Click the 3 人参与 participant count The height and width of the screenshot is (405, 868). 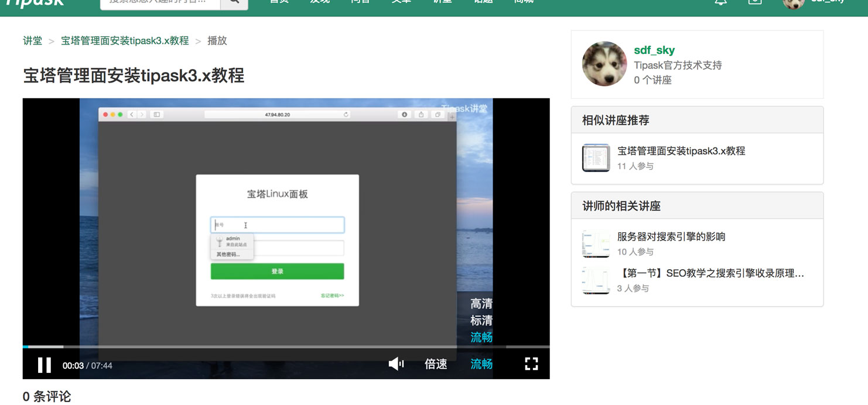click(633, 289)
